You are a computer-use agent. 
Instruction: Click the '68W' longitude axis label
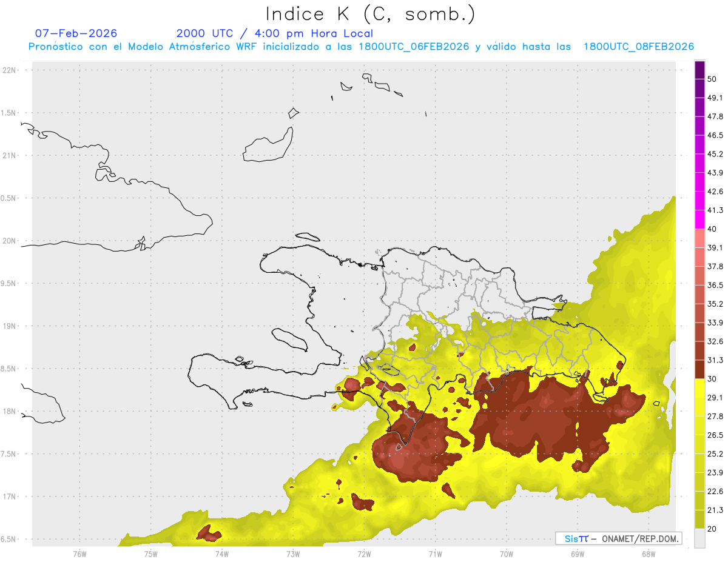pos(648,553)
